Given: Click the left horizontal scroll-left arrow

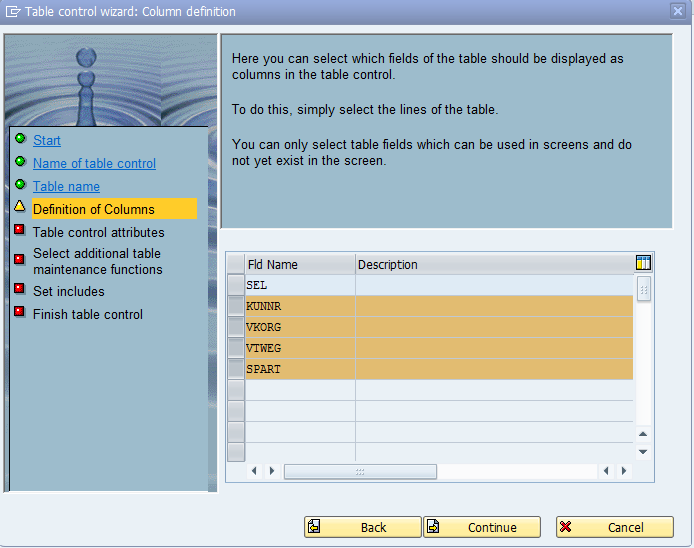Looking at the screenshot, I should click(254, 471).
